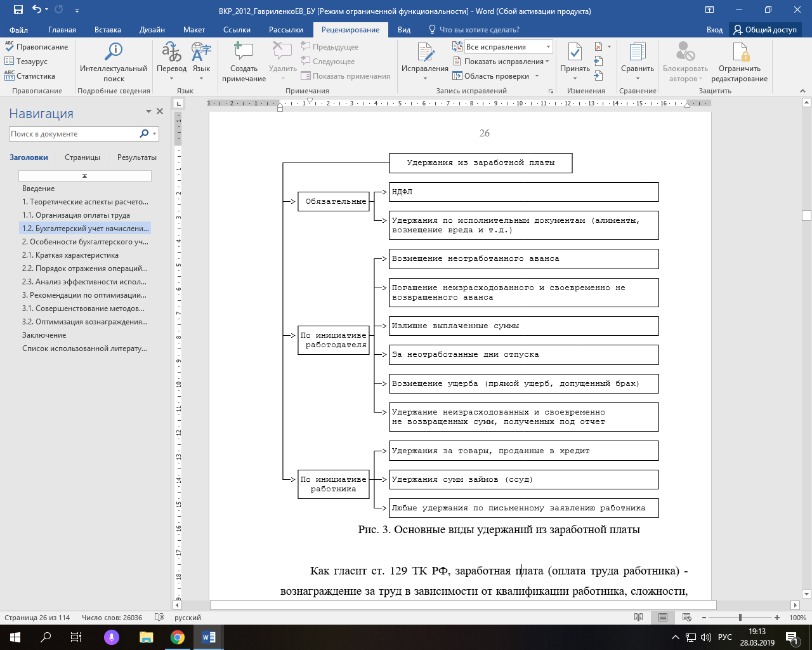Screen dimensions: 812x650
Task: Click the zoom in plus button
Action: (777, 618)
